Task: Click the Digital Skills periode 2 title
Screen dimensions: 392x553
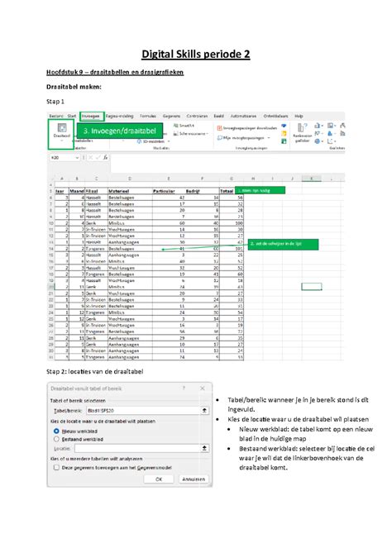Action: pos(196,55)
